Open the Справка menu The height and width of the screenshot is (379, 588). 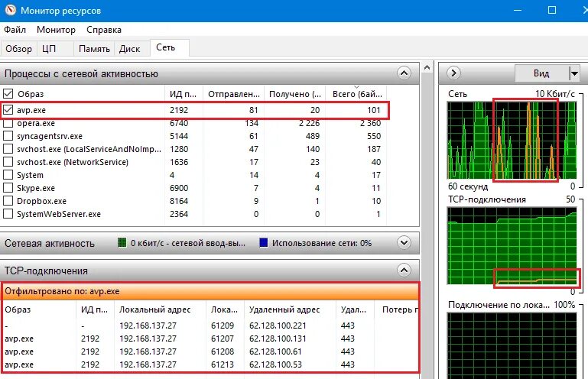(104, 30)
